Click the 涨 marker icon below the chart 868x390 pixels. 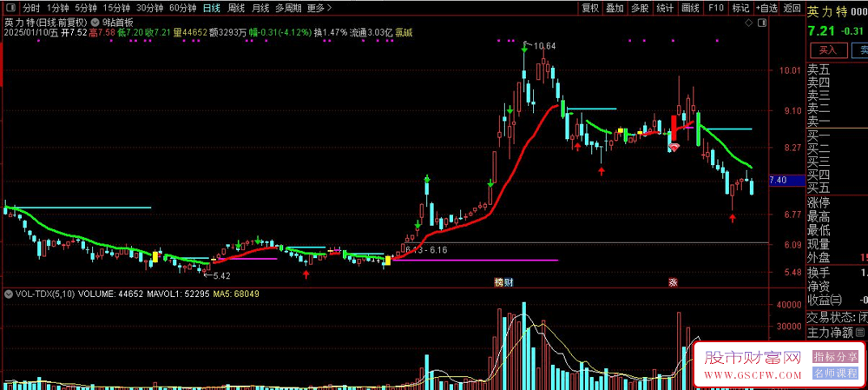[x=674, y=282]
